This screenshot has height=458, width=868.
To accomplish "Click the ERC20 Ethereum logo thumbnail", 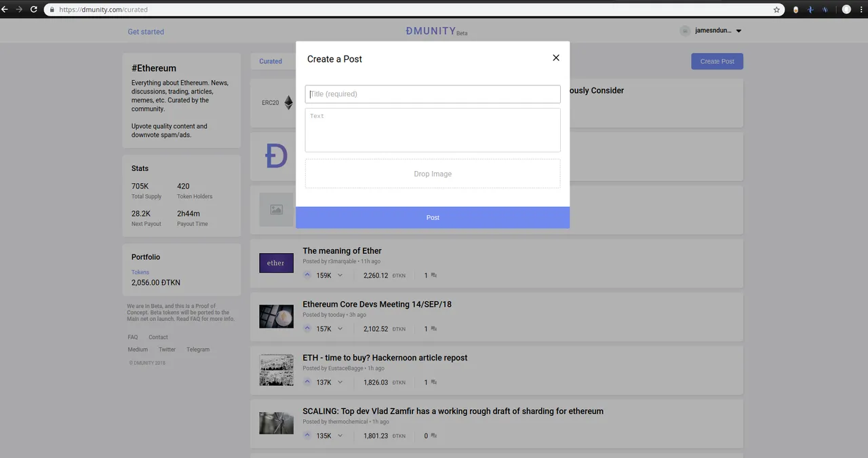I will [x=277, y=102].
